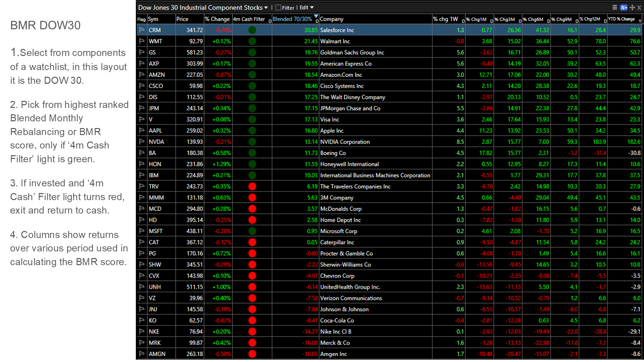Screen dimensions: 644x362
Task: Sort the table by the Company column header
Action: pyautogui.click(x=331, y=19)
